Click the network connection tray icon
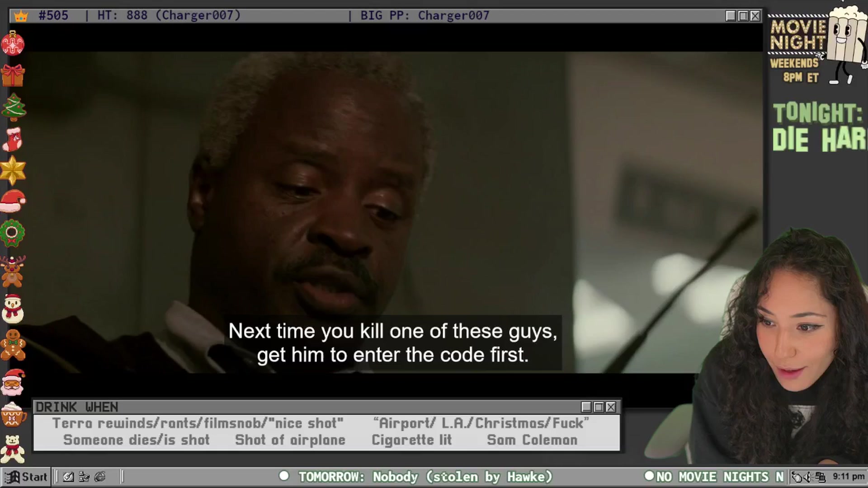This screenshot has width=868, height=488. coord(820,477)
